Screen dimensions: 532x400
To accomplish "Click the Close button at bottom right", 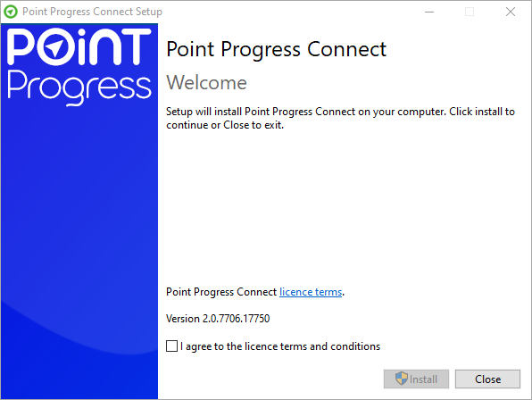I will point(487,379).
